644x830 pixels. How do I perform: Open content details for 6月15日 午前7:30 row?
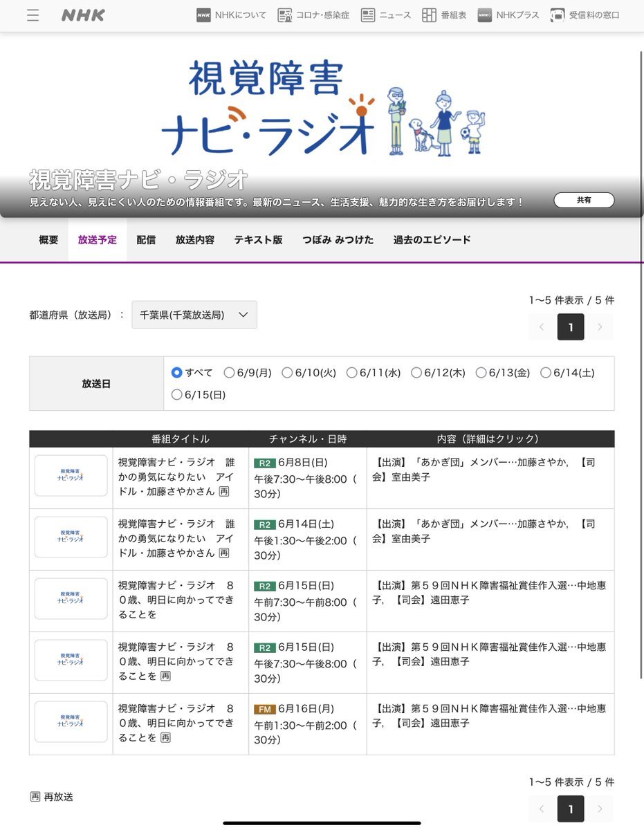point(490,593)
